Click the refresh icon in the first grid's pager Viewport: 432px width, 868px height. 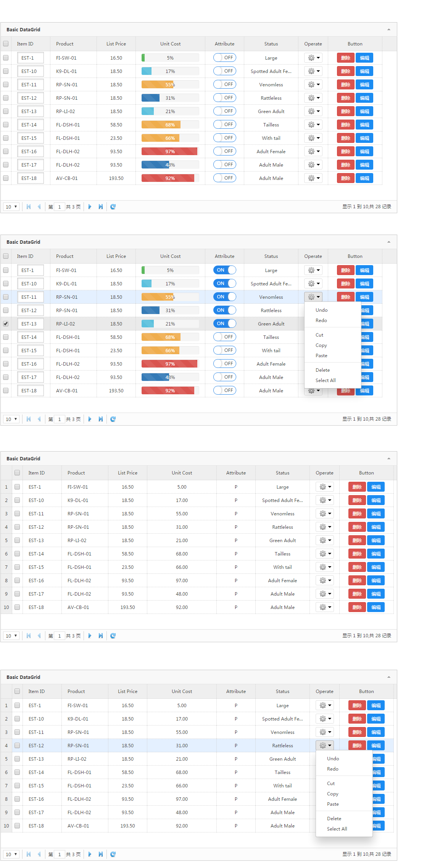[113, 207]
